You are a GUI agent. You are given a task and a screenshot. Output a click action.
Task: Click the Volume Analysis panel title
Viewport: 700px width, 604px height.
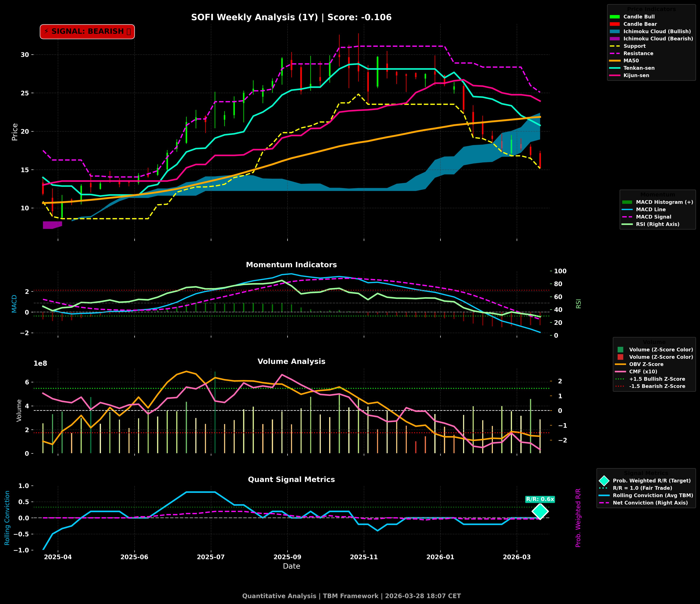(x=291, y=361)
